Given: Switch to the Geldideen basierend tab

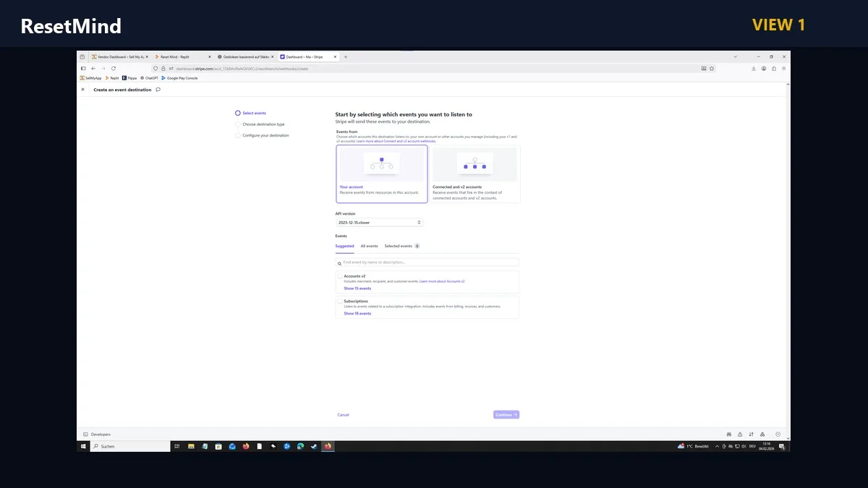Looking at the screenshot, I should click(246, 56).
